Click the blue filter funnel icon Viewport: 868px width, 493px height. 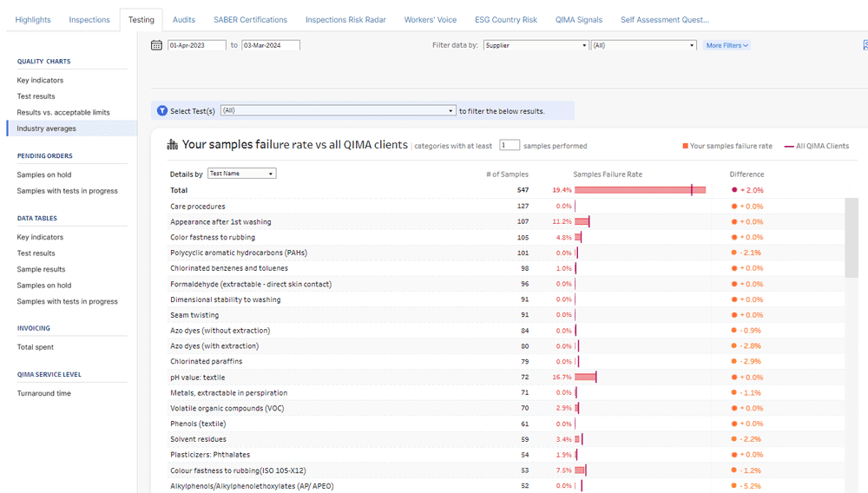tap(162, 111)
